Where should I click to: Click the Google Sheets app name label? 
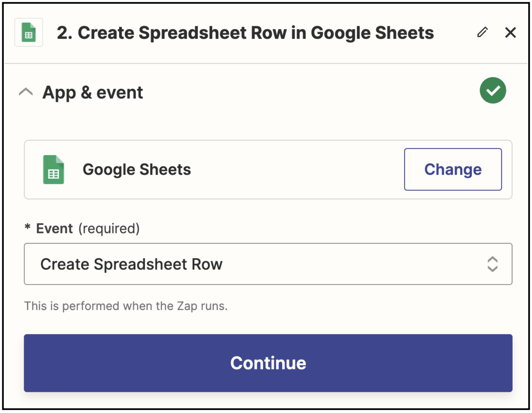(x=137, y=170)
